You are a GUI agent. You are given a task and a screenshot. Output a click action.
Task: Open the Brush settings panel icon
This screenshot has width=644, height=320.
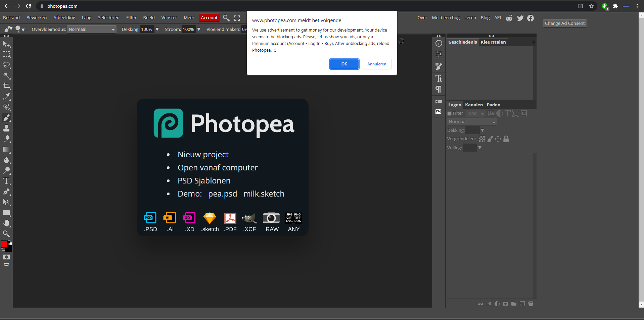click(x=439, y=66)
